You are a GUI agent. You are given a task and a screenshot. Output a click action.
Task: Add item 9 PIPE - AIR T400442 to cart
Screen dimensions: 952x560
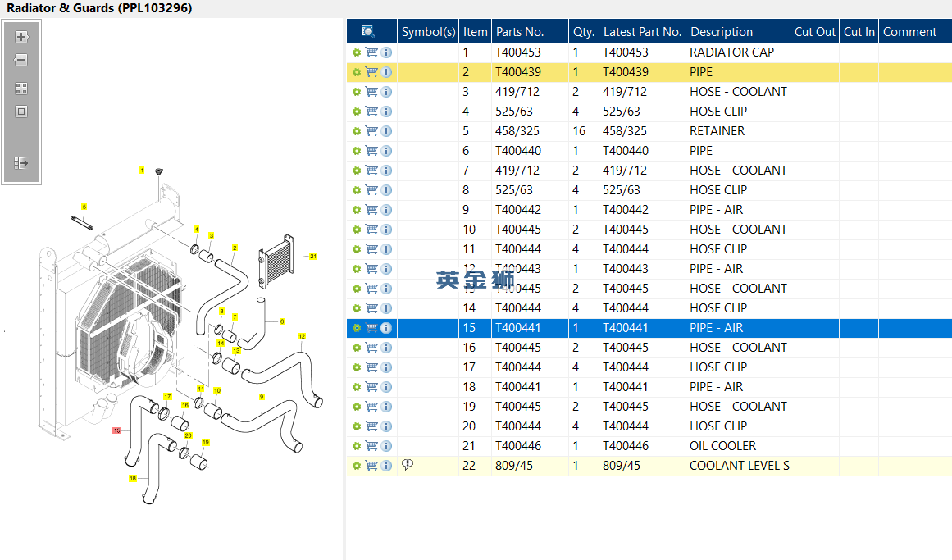pos(371,210)
